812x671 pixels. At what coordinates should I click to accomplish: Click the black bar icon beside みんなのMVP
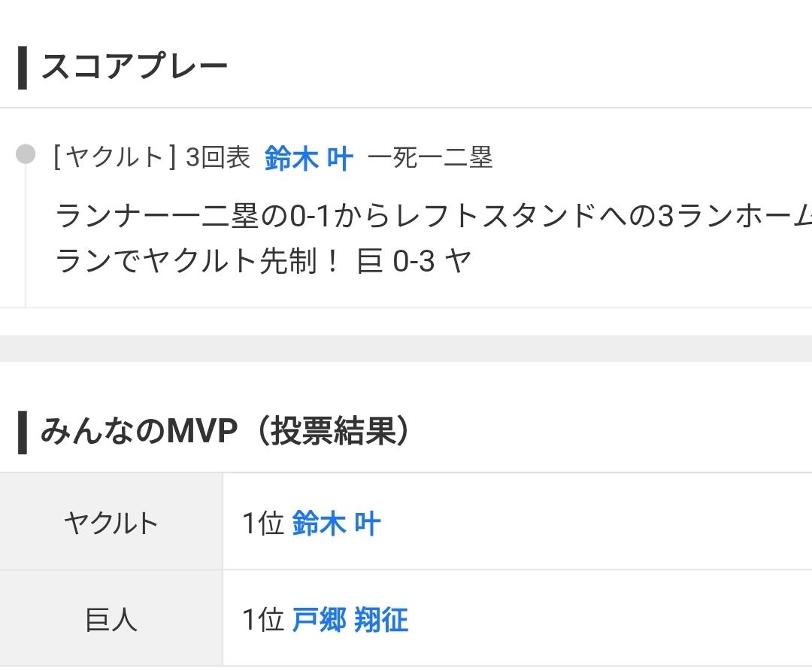coord(23,432)
